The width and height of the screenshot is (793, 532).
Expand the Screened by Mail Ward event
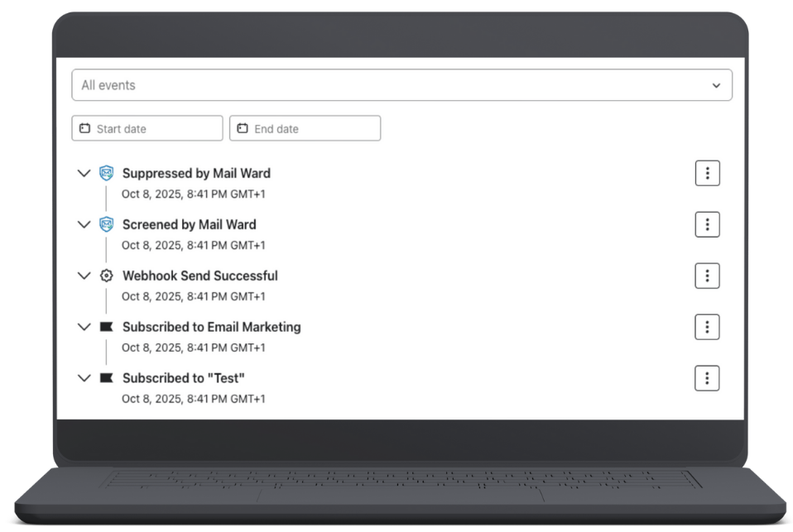[84, 224]
